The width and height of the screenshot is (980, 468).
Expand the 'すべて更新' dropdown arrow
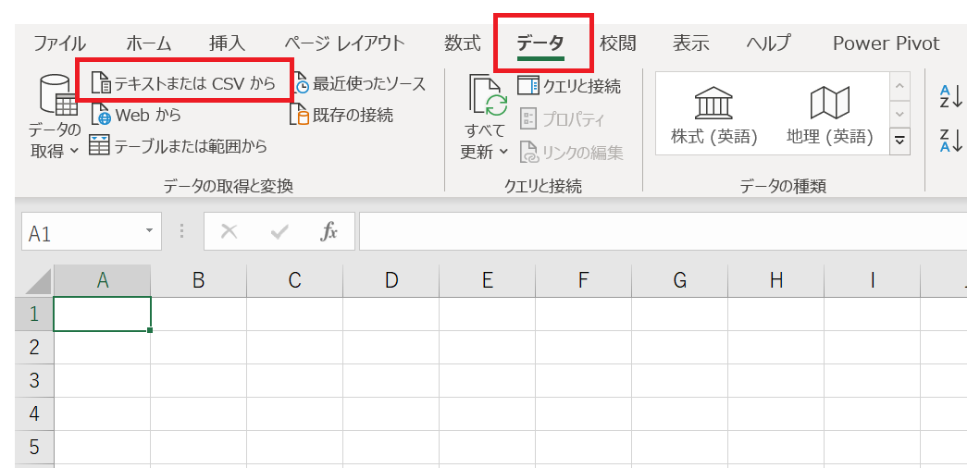pos(503,152)
